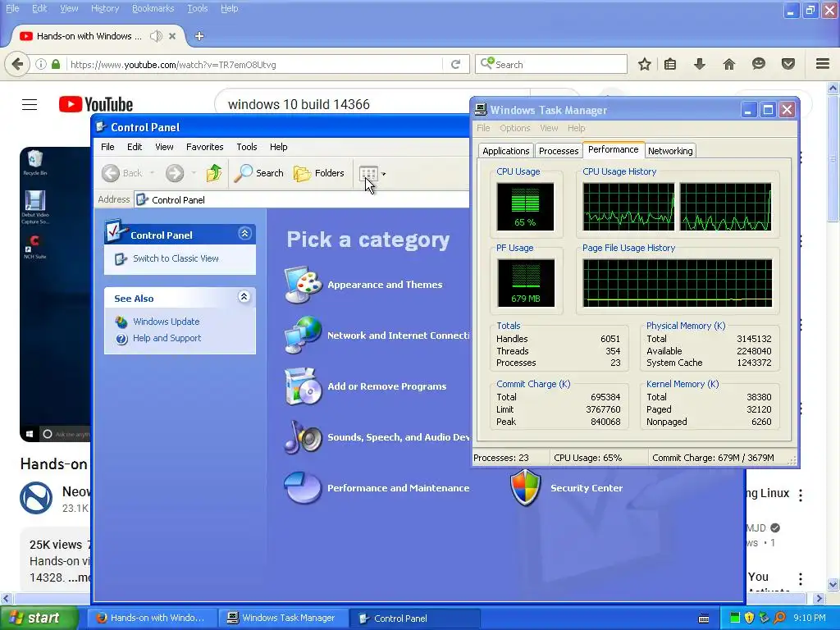The width and height of the screenshot is (840, 630).
Task: Open options for the Linux video suggestion
Action: click(801, 495)
